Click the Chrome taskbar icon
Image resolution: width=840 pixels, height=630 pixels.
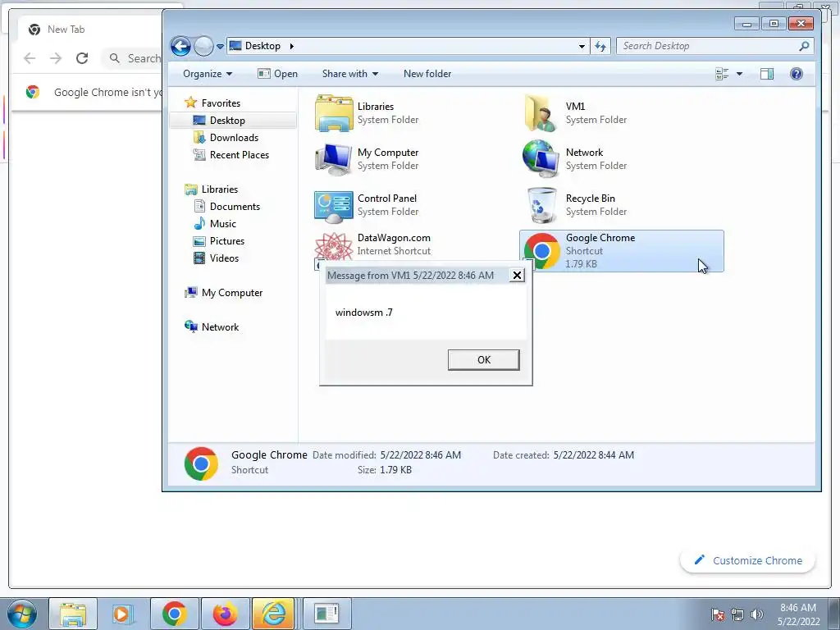pos(174,614)
